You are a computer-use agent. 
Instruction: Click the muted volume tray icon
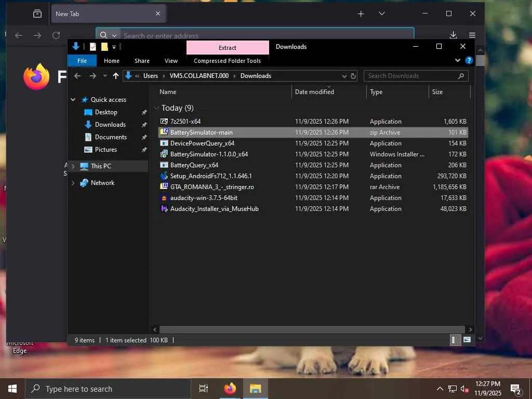pos(464,389)
